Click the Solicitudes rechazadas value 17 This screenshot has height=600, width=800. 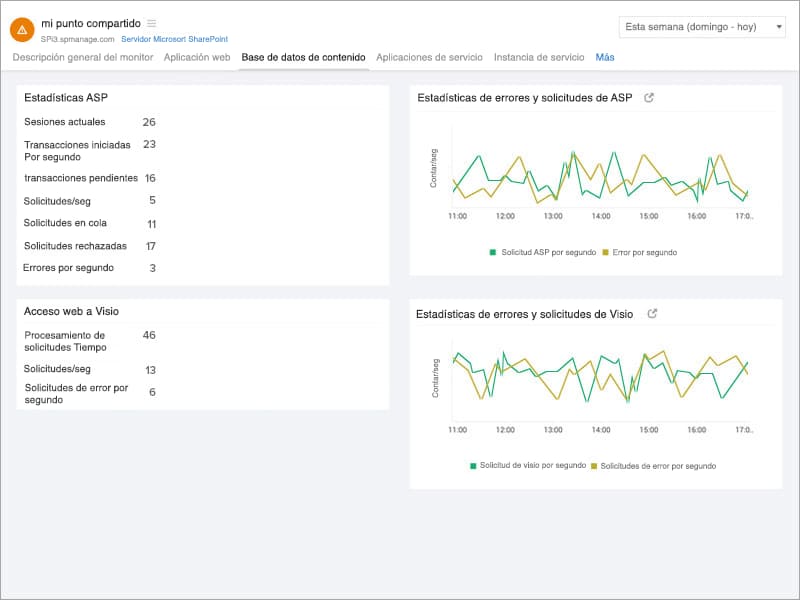[150, 246]
